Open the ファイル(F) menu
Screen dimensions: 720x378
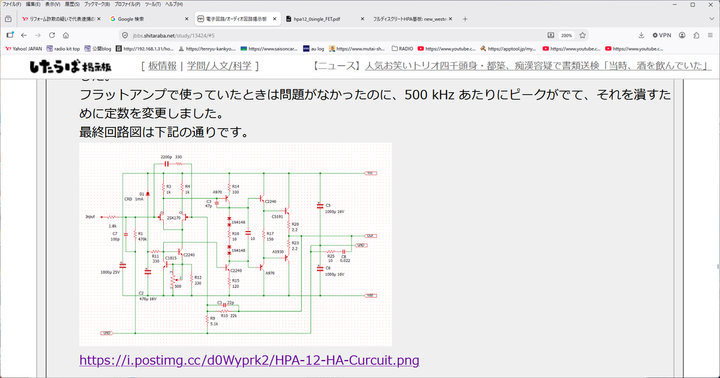tap(11, 4)
